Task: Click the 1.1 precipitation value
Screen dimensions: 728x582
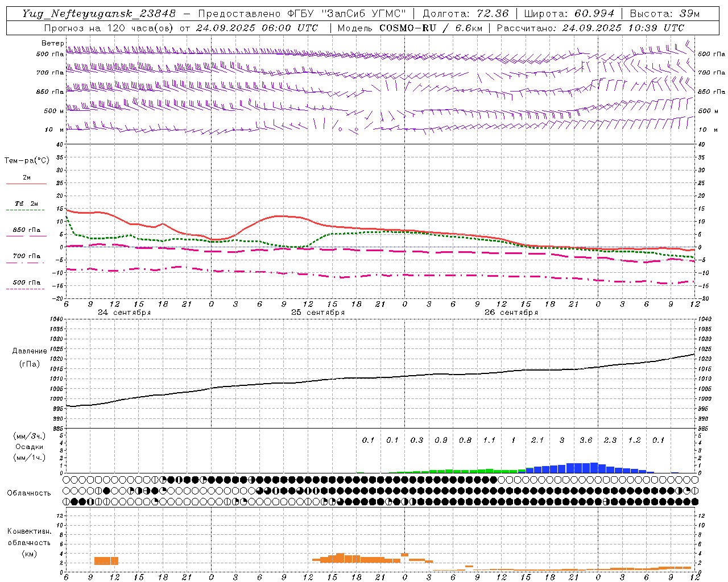Action: (489, 440)
